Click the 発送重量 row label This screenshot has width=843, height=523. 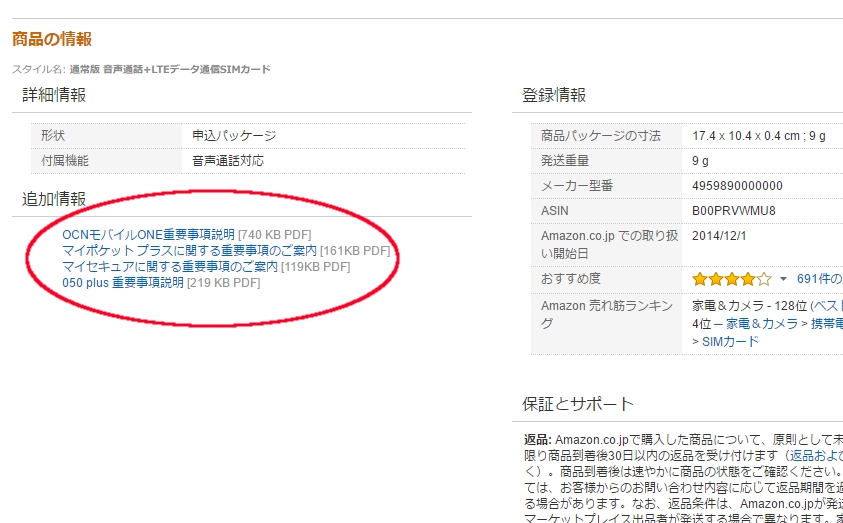click(x=565, y=161)
